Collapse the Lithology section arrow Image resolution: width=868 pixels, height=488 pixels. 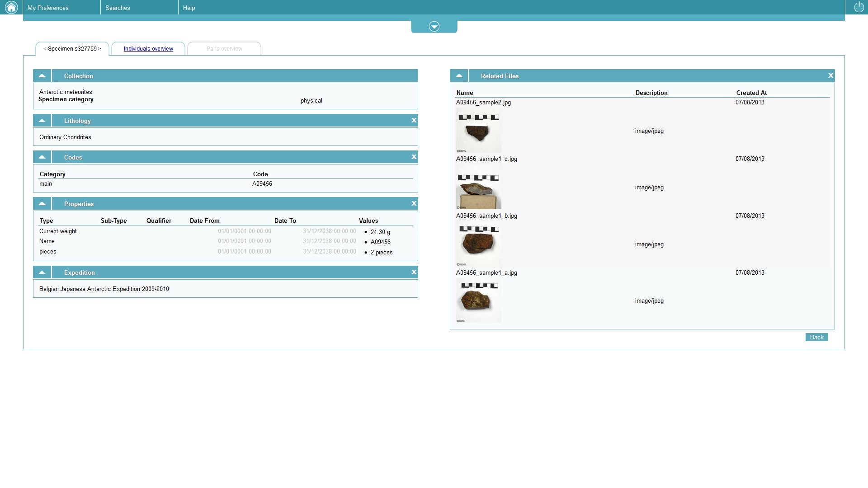42,120
